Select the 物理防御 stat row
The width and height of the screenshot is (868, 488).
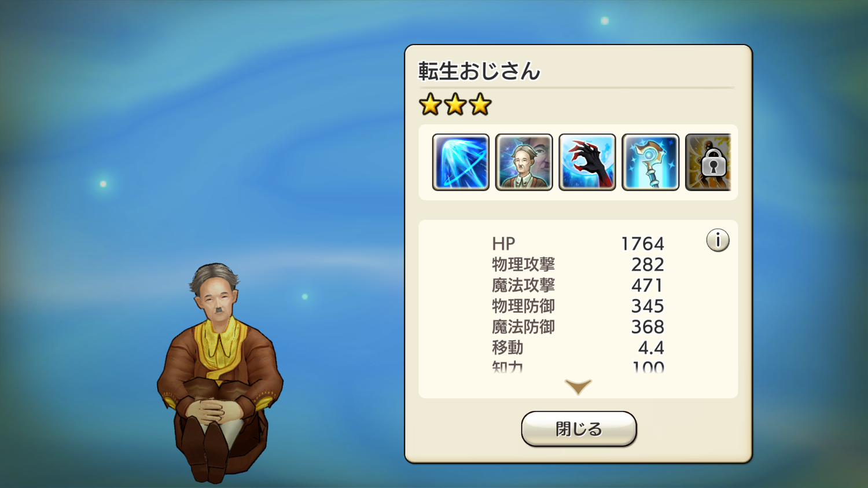click(x=578, y=306)
